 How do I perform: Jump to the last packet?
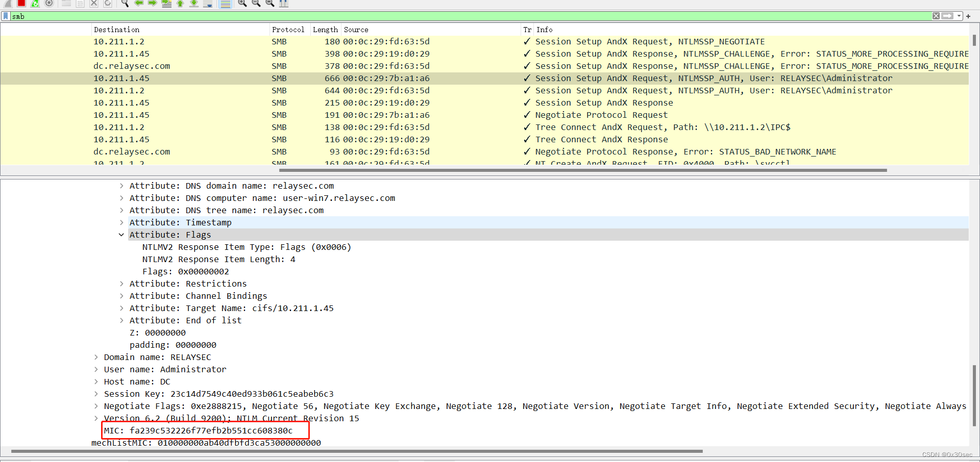pos(194,3)
